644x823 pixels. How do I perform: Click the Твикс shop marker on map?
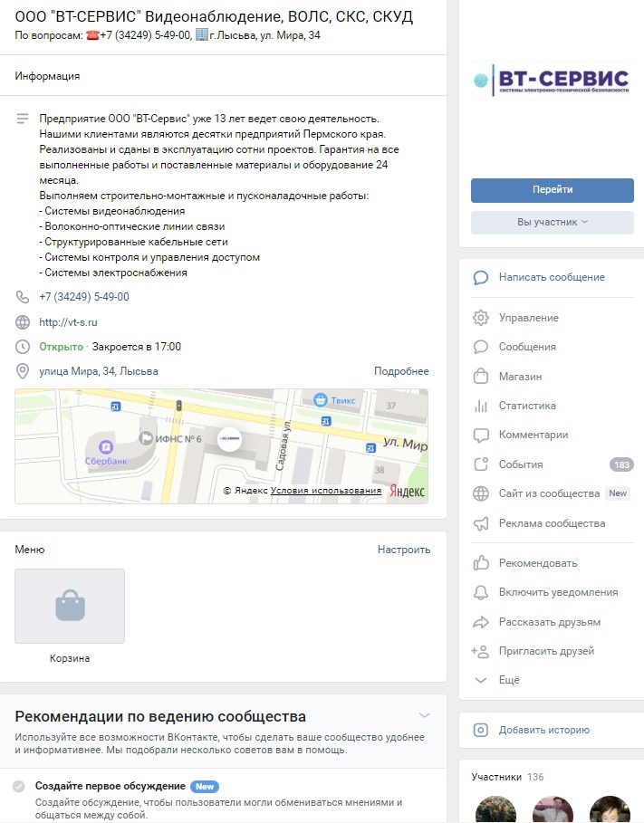320,400
